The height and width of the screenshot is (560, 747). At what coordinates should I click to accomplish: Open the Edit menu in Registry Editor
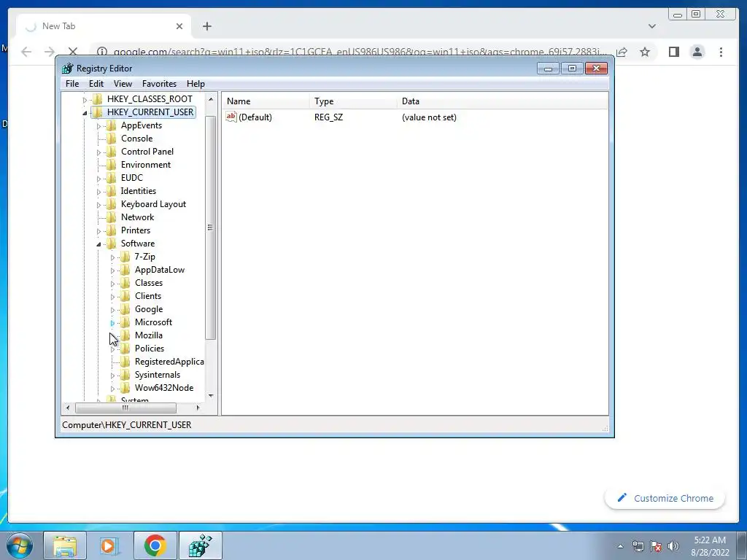point(96,84)
